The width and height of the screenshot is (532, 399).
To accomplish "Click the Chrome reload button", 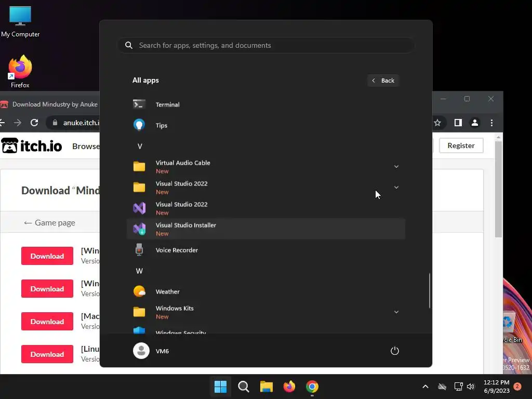I will (x=34, y=123).
